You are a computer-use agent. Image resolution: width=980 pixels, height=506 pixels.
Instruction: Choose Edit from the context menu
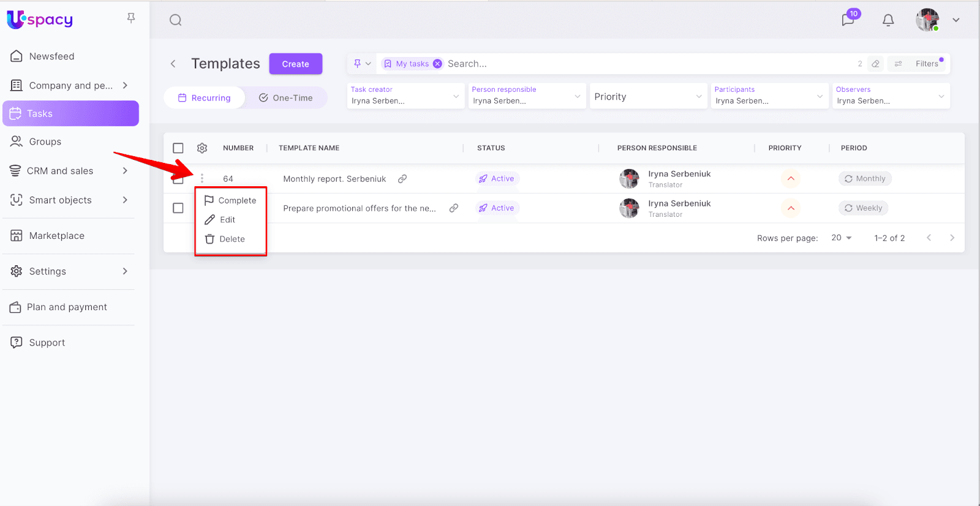(x=227, y=220)
